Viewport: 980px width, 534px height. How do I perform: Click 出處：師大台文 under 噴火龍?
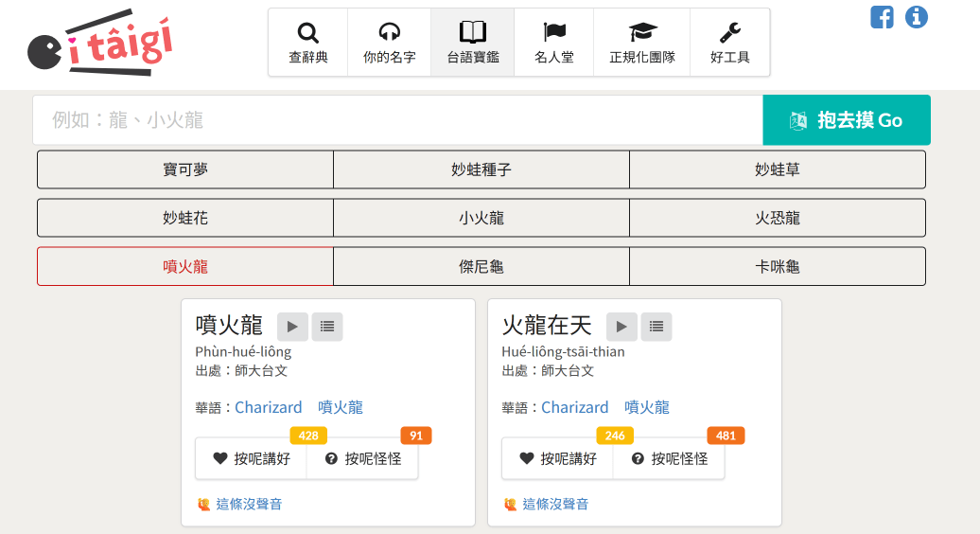coord(241,371)
